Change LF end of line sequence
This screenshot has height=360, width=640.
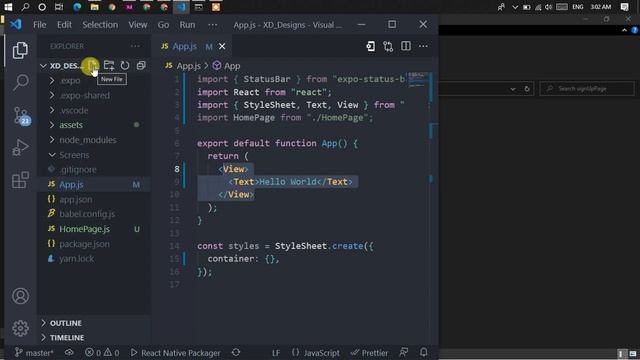(276, 353)
